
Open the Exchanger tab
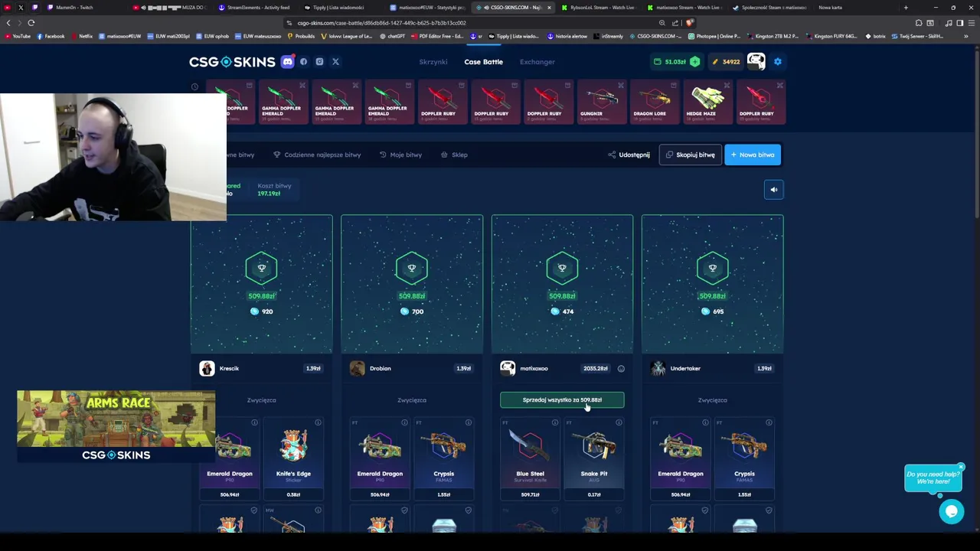tap(537, 62)
